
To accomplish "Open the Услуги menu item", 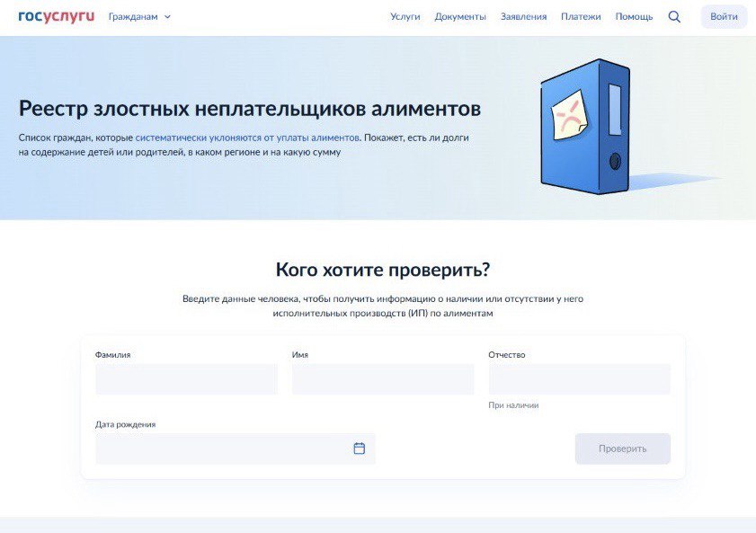I will click(405, 16).
